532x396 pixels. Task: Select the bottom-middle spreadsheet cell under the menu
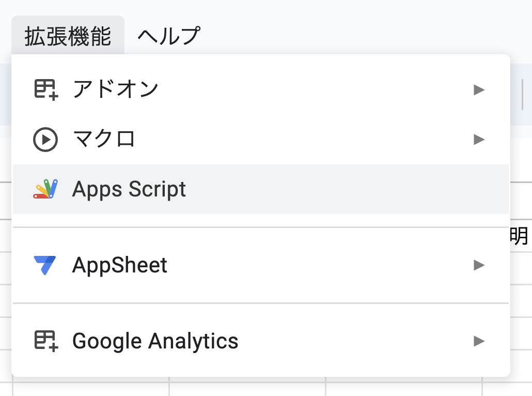pos(248,388)
